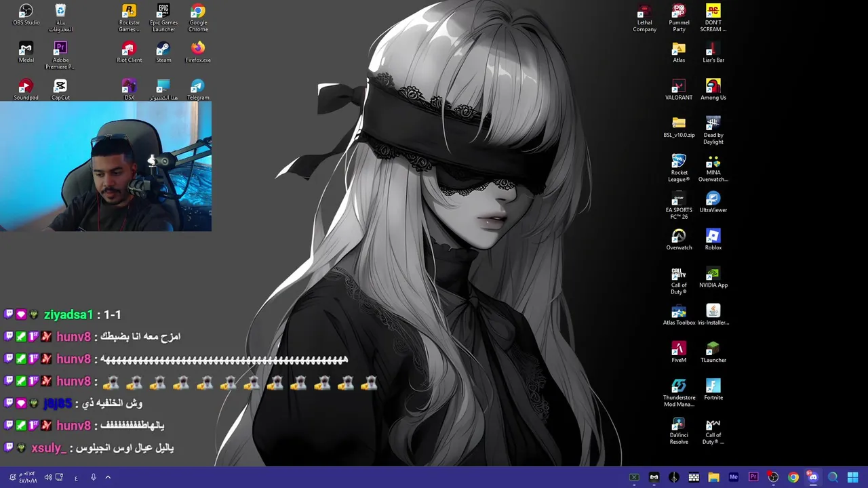Screen dimensions: 868x488
Task: Open Adobe Media Encoder from the taskbar
Action: [733, 477]
